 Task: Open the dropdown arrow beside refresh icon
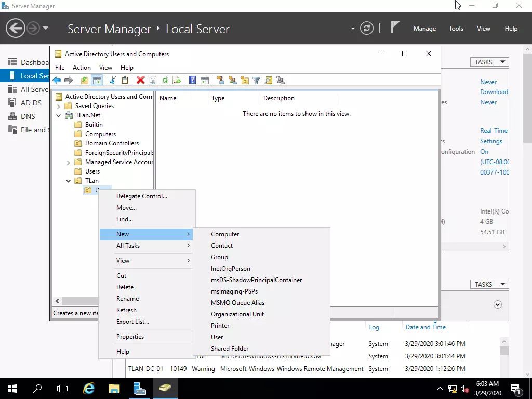coord(353,29)
